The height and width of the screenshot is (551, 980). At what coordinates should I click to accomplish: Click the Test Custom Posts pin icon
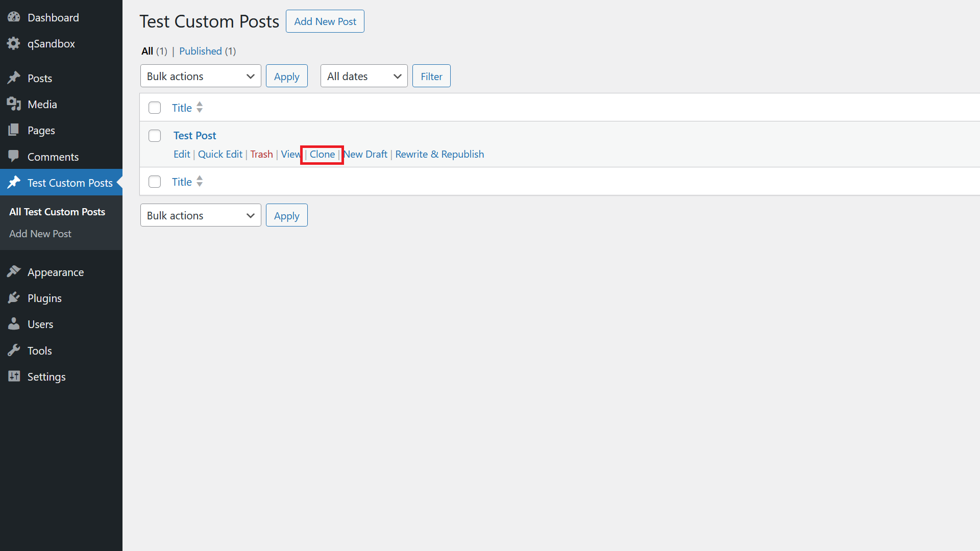[x=14, y=183]
